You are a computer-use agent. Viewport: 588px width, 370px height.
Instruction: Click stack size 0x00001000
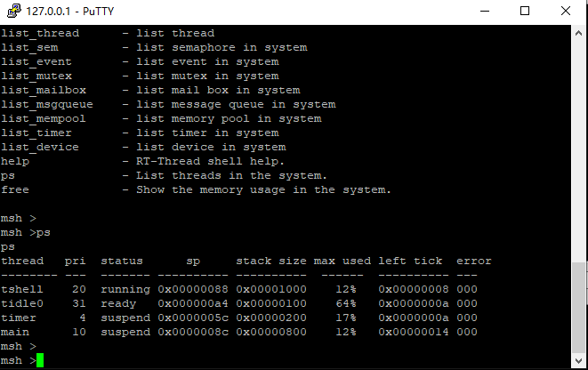tap(271, 289)
